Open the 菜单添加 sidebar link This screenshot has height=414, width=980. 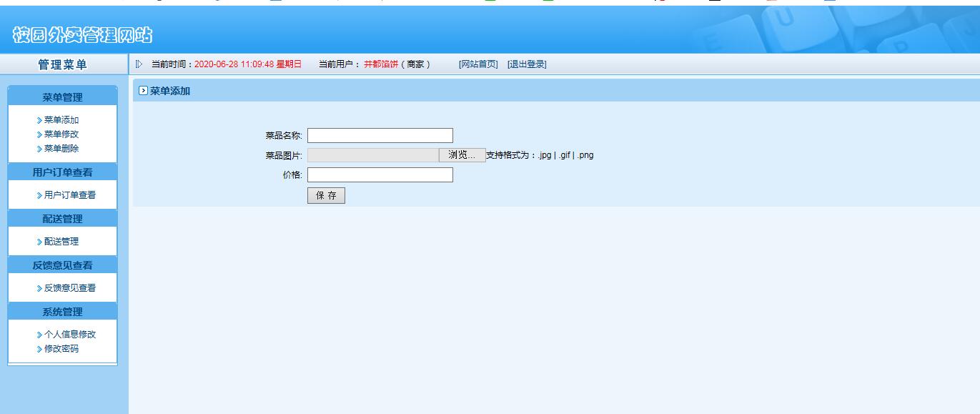pos(61,120)
